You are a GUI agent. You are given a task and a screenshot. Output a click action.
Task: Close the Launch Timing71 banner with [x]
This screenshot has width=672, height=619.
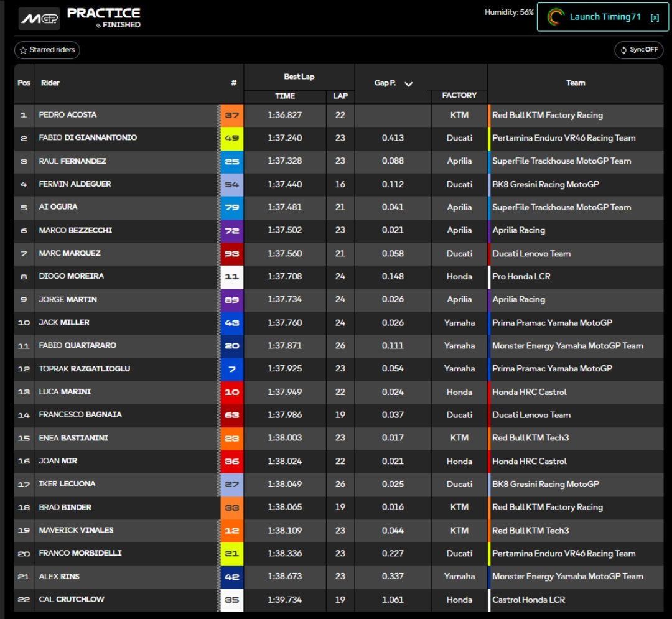coord(655,17)
